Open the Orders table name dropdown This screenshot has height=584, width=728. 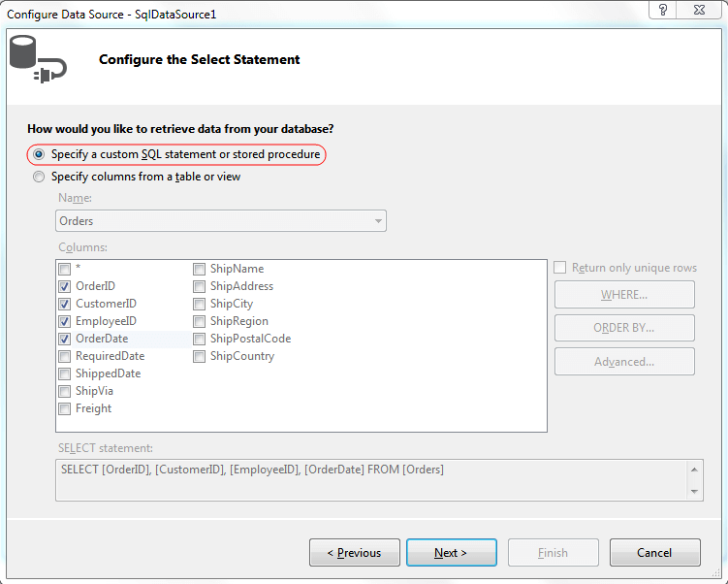point(221,220)
